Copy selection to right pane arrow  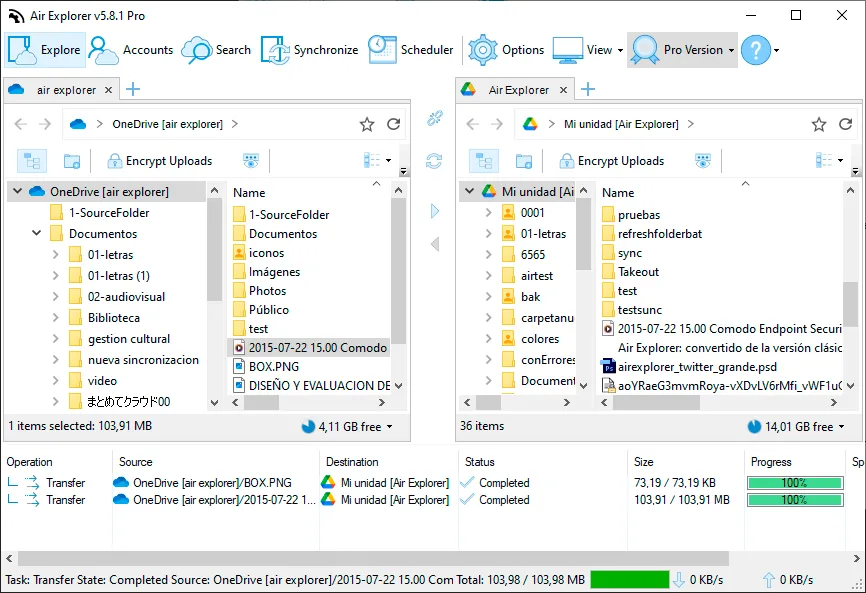click(x=435, y=211)
